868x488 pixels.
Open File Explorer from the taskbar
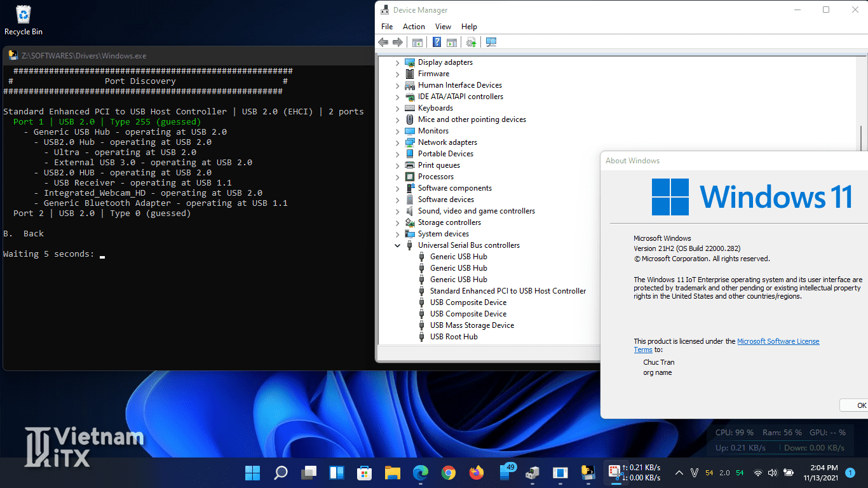(392, 473)
